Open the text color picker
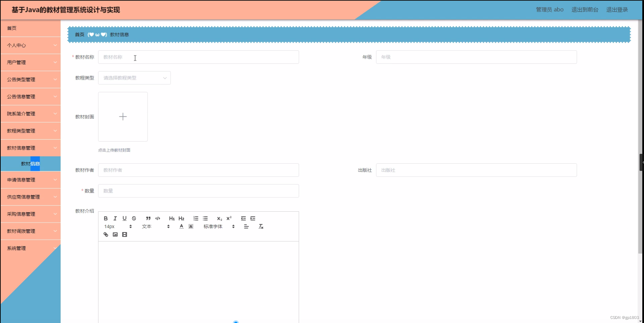644x323 pixels. coord(181,226)
